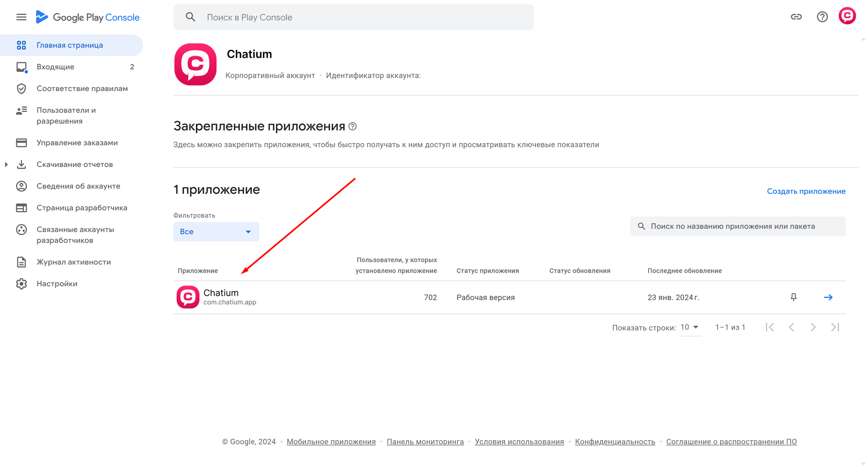Open Настройки menu item
Viewport: 868px width, 467px height.
point(72,284)
